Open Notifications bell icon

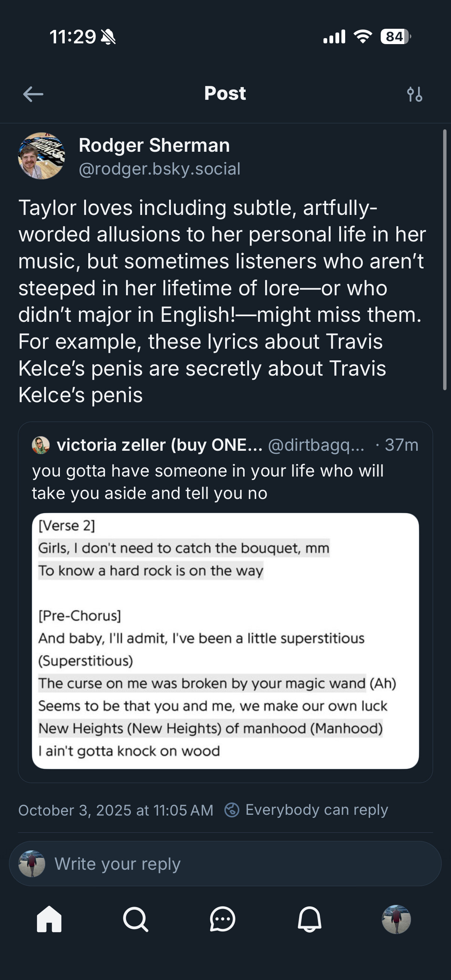309,919
